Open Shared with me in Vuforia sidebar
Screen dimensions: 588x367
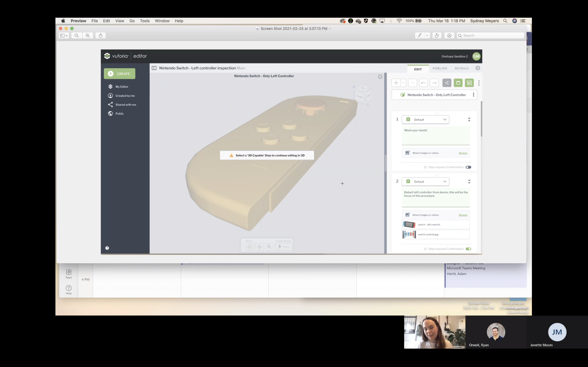click(126, 105)
